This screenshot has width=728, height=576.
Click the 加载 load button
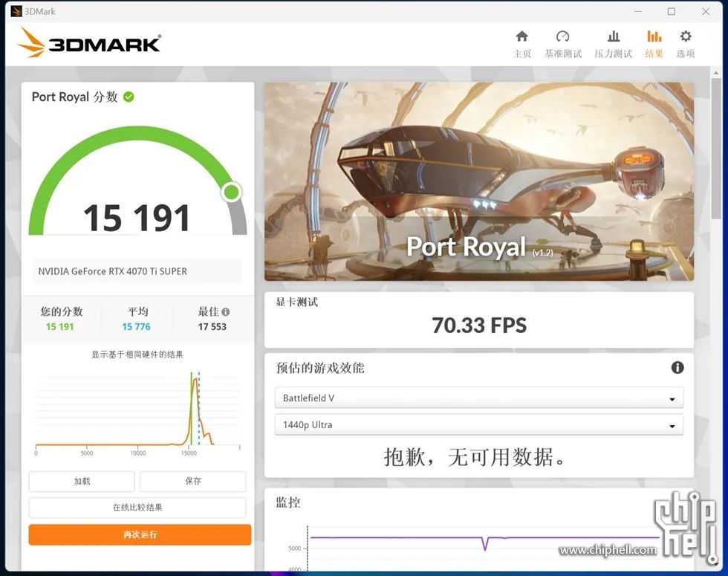(82, 482)
